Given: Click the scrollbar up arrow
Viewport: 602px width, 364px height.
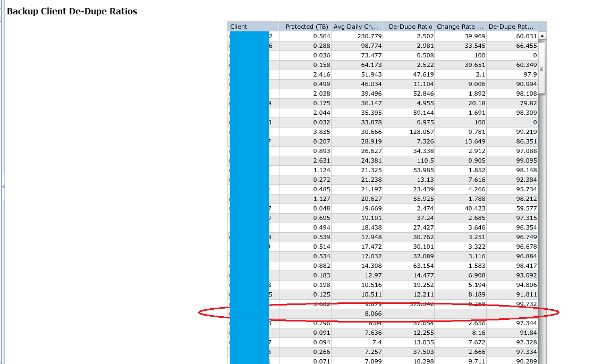Looking at the screenshot, I should coord(542,35).
